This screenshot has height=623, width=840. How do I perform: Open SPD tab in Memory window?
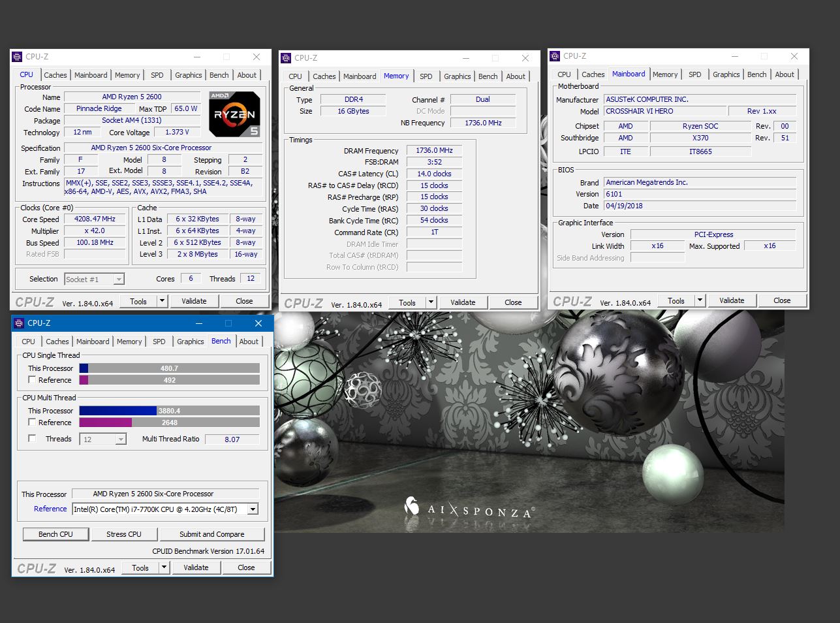[x=426, y=76]
